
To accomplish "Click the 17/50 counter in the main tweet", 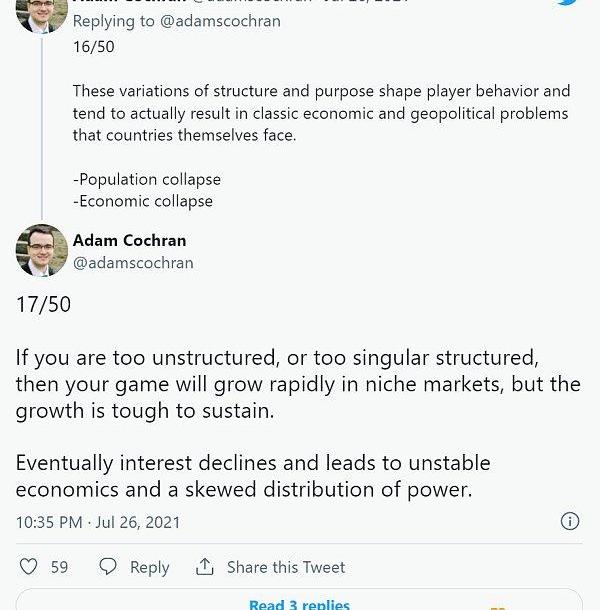I will pos(43,304).
